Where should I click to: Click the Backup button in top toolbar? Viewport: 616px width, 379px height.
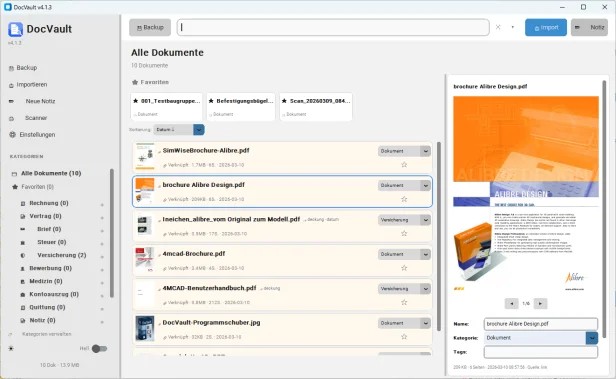pos(150,27)
